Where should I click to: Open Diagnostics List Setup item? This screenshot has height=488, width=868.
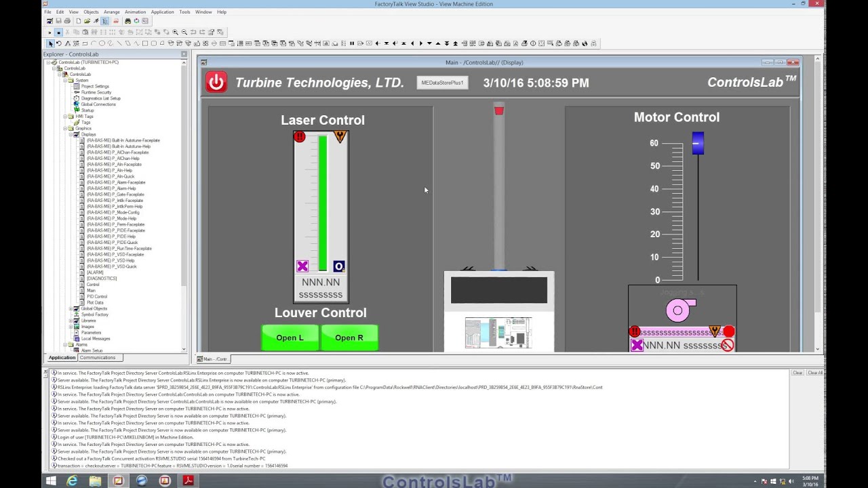[x=101, y=98]
